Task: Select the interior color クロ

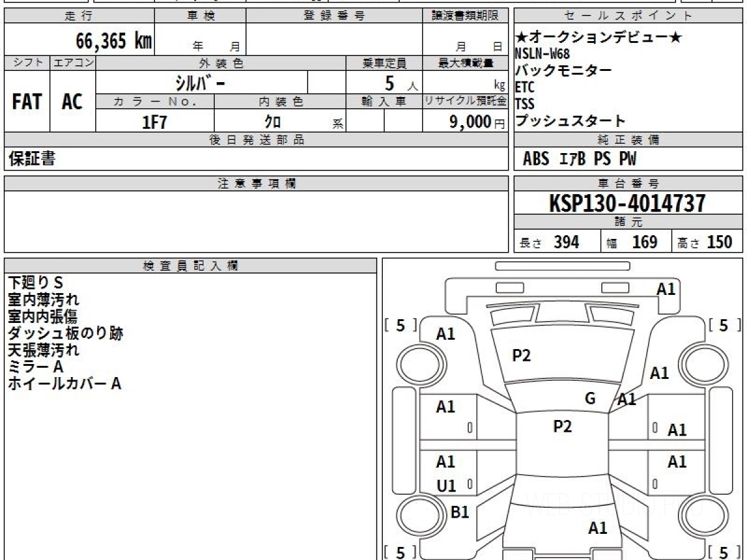Action: pyautogui.click(x=272, y=122)
